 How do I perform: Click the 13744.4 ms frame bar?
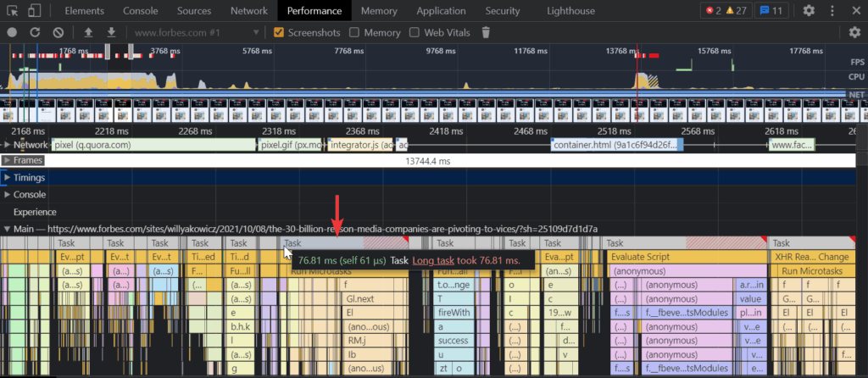tap(427, 161)
